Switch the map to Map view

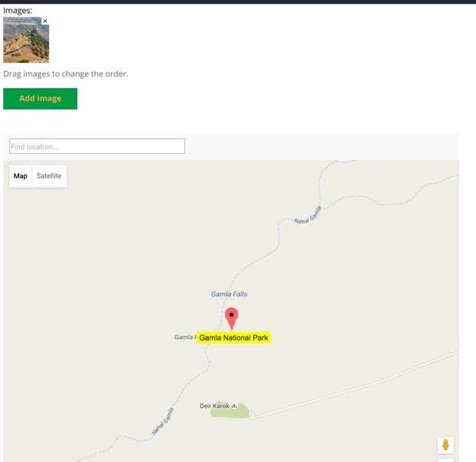tap(21, 176)
